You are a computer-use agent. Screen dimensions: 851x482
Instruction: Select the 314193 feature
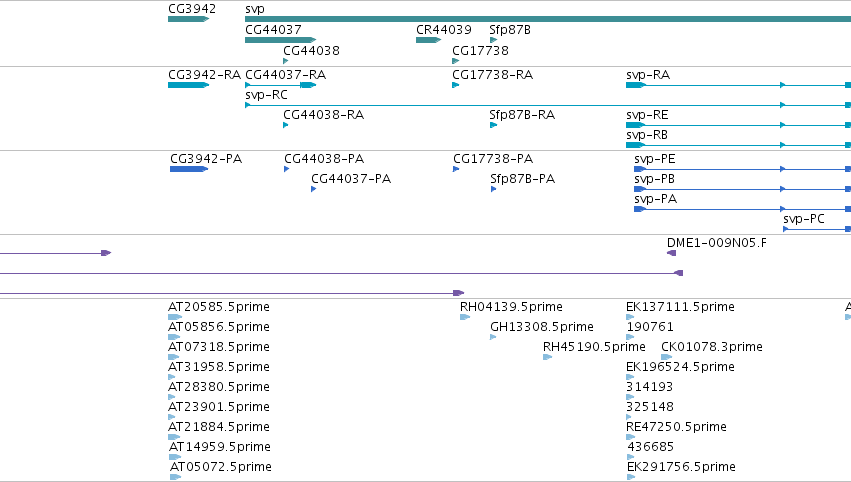(x=630, y=397)
